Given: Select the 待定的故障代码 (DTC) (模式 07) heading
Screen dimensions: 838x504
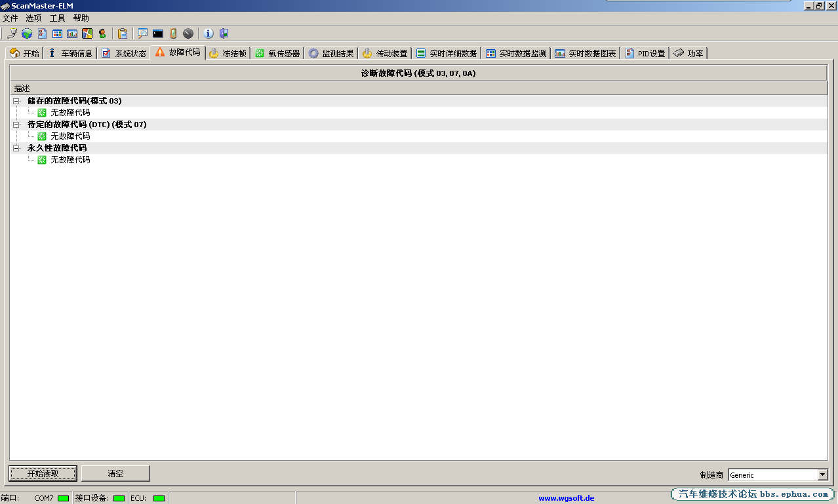Looking at the screenshot, I should 87,125.
